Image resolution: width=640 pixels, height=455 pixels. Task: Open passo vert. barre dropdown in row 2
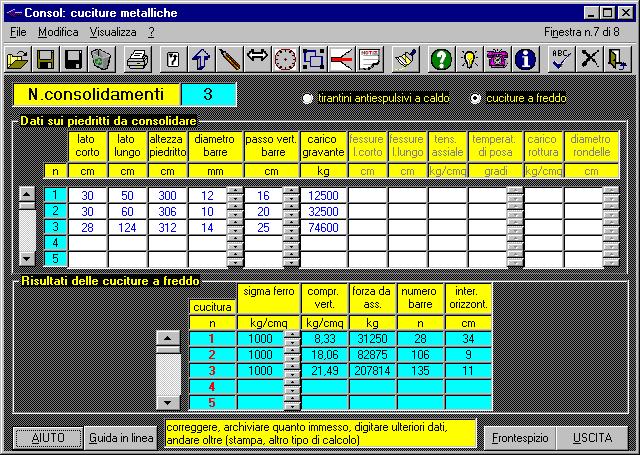[289, 212]
